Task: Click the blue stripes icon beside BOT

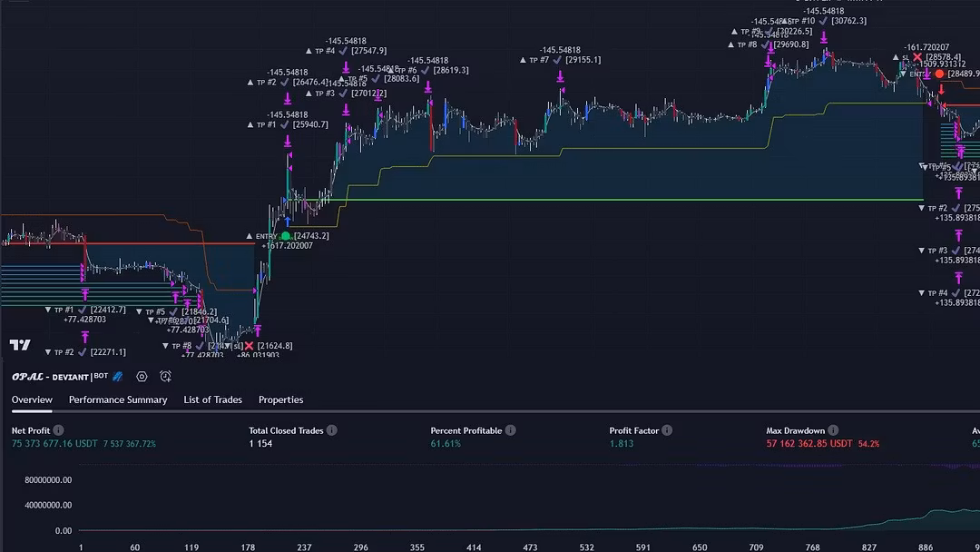Action: point(117,377)
